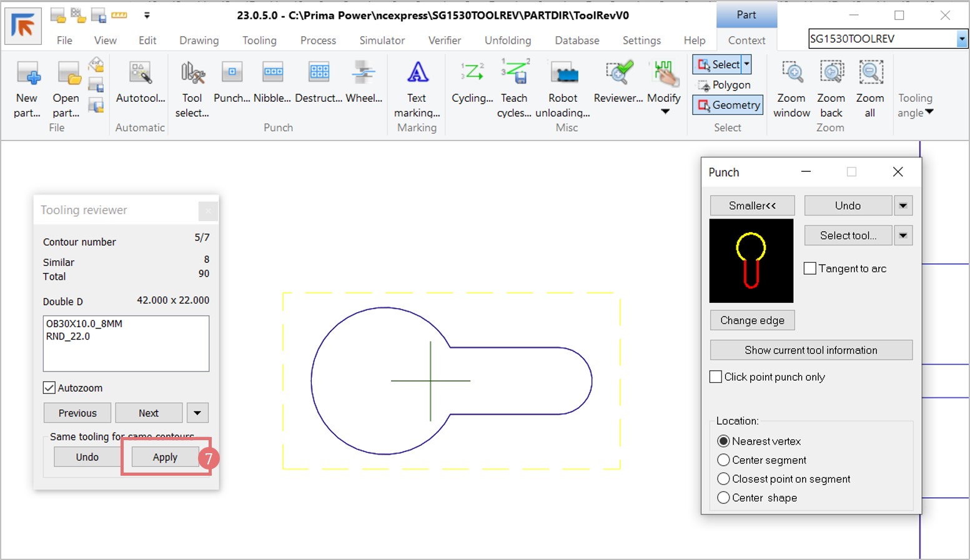The image size is (970, 560).
Task: Launch the Robot unloading tool
Action: click(x=563, y=74)
